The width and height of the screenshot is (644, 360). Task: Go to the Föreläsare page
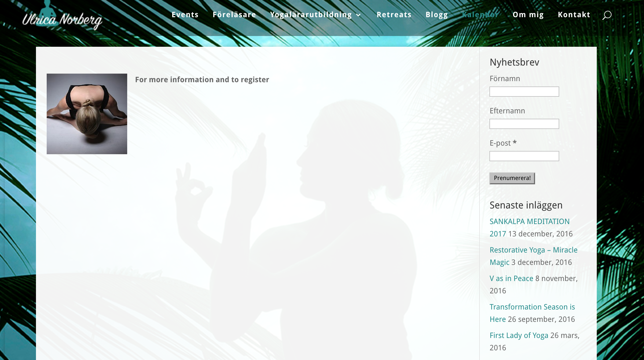coord(234,15)
